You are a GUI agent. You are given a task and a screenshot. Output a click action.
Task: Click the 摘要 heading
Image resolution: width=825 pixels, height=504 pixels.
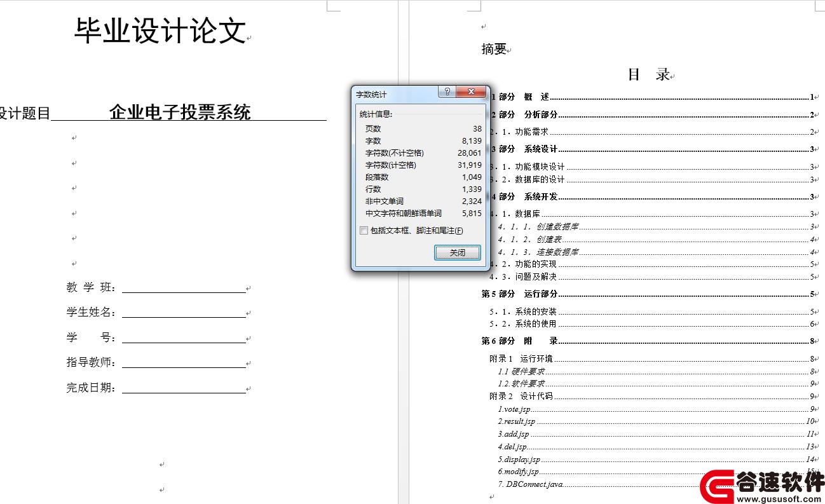(494, 49)
